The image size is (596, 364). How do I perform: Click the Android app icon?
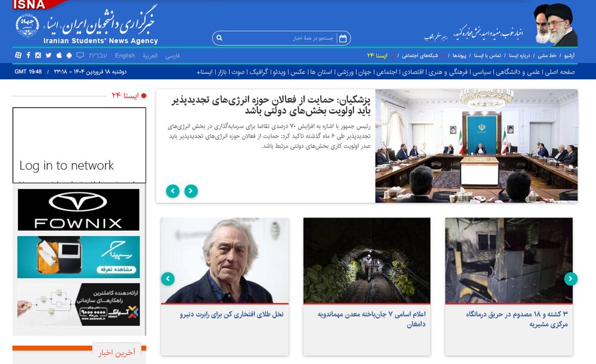[x=69, y=55]
